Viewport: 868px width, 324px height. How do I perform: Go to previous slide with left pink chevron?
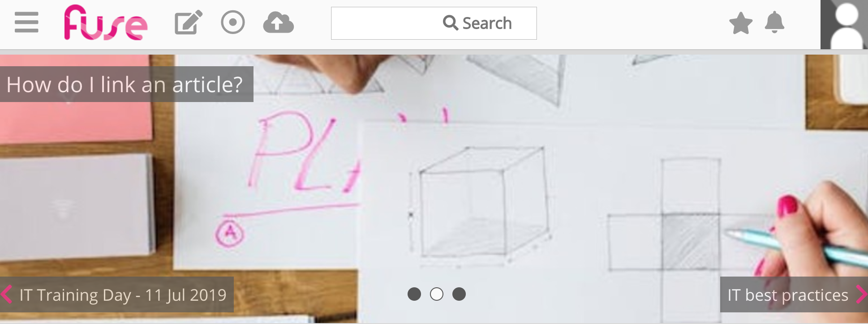(x=6, y=294)
